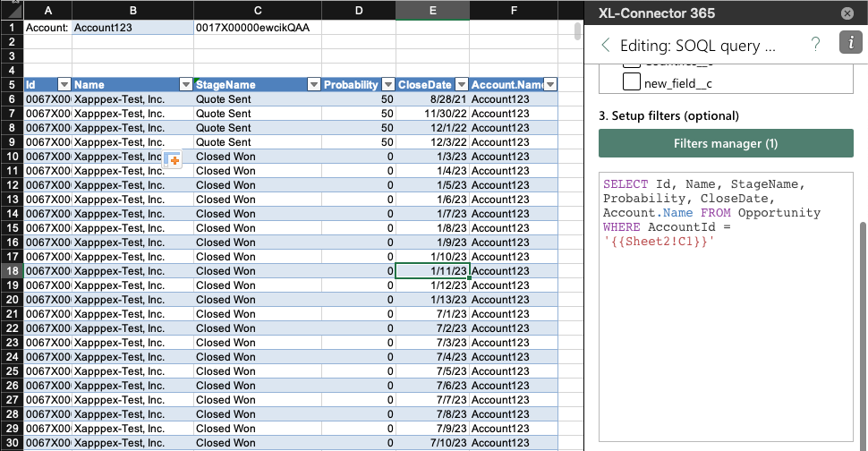Click the orange plus smart tag icon
This screenshot has height=451, width=868.
click(x=174, y=160)
